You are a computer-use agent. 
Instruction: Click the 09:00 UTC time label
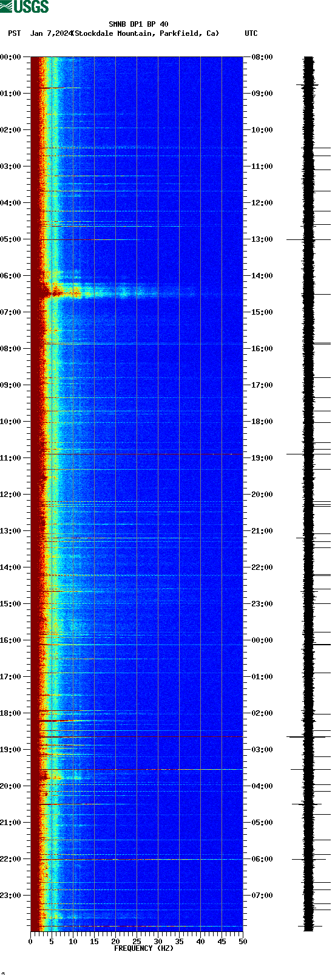tap(262, 94)
